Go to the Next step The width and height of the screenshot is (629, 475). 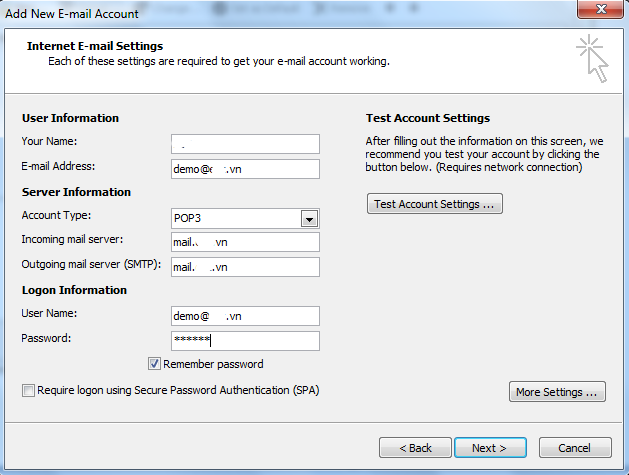coord(490,447)
